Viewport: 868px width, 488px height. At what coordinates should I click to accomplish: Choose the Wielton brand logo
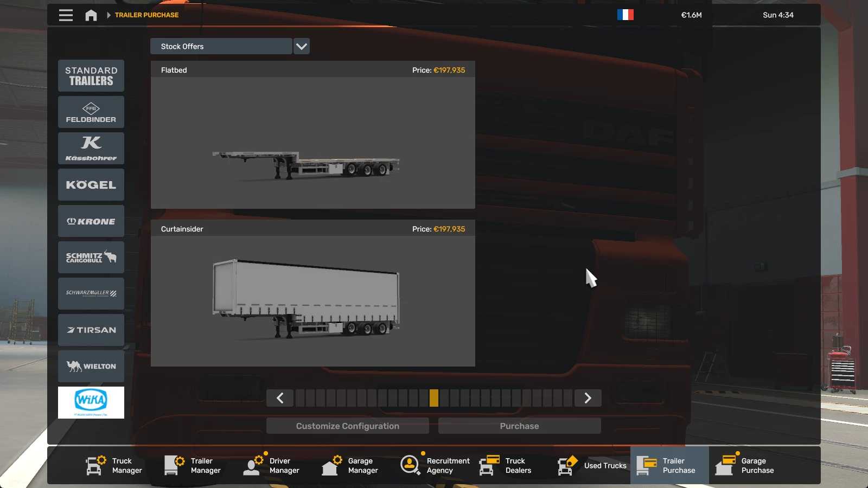pyautogui.click(x=91, y=367)
